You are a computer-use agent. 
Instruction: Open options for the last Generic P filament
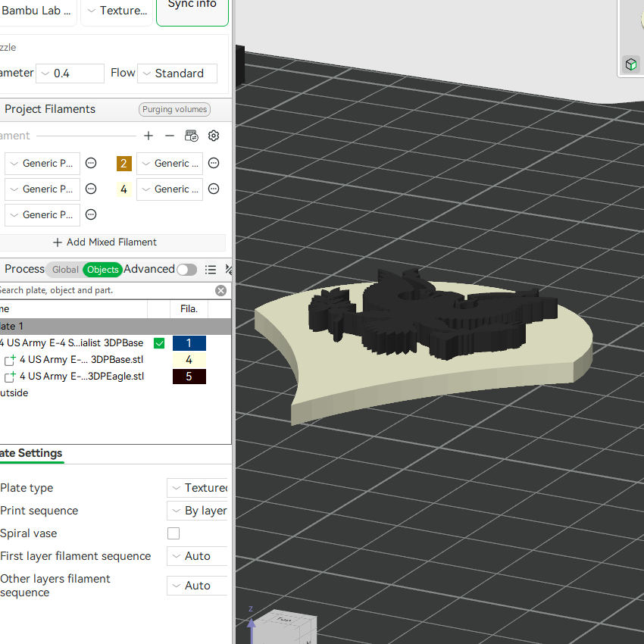point(91,214)
